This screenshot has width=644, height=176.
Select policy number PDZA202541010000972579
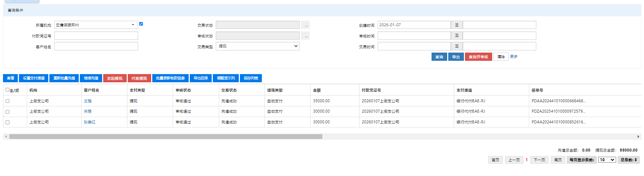click(x=559, y=111)
